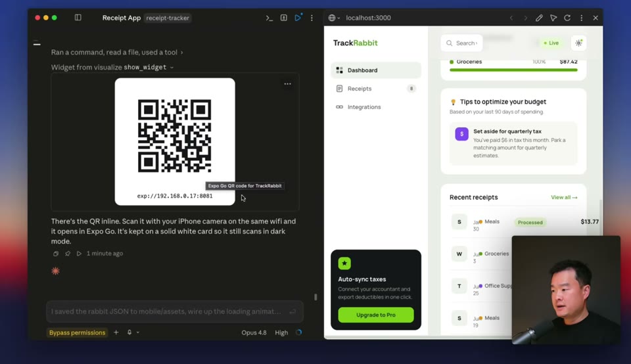The height and width of the screenshot is (364, 631).
Task: Open the browser pane kebab menu
Action: (582, 18)
